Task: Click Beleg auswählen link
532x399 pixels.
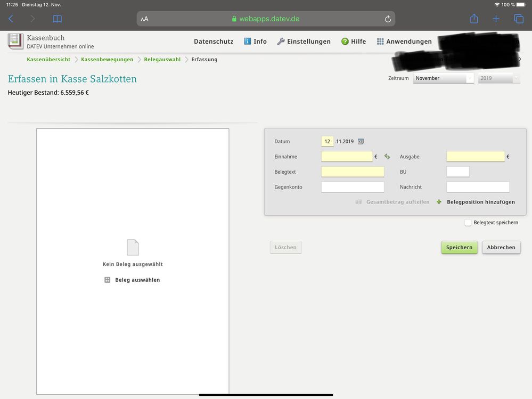Action: 137,280
